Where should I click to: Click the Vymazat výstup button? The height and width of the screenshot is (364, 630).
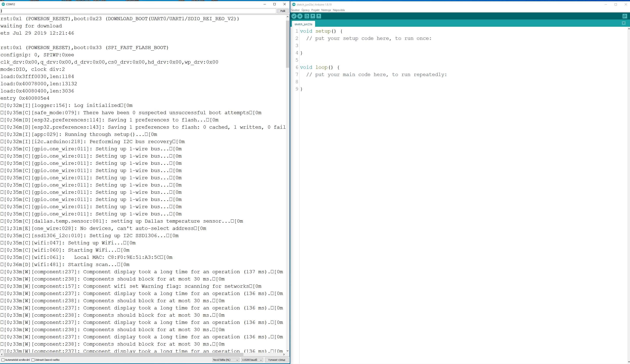(277, 360)
